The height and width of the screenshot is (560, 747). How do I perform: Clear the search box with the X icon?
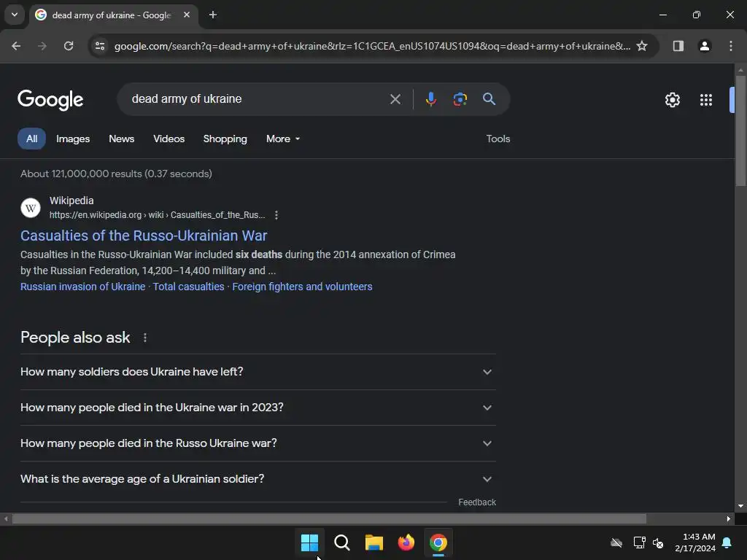coord(395,99)
